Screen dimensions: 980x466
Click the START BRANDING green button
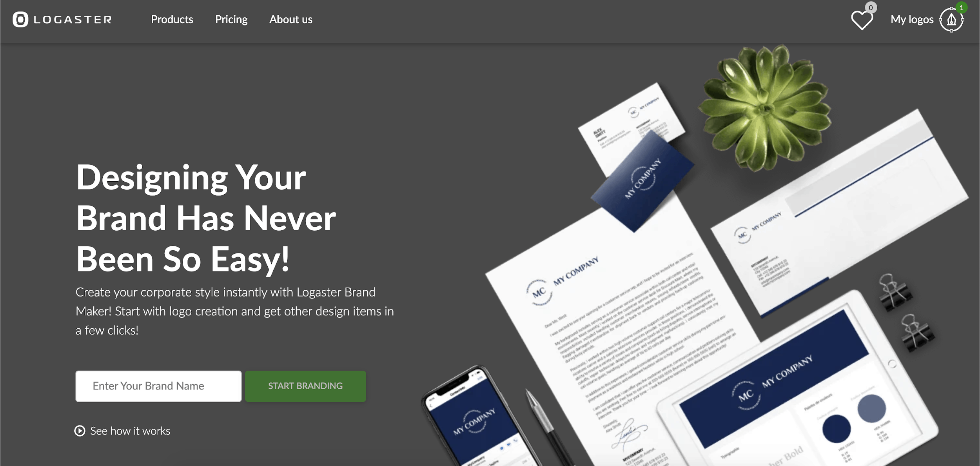pos(306,386)
